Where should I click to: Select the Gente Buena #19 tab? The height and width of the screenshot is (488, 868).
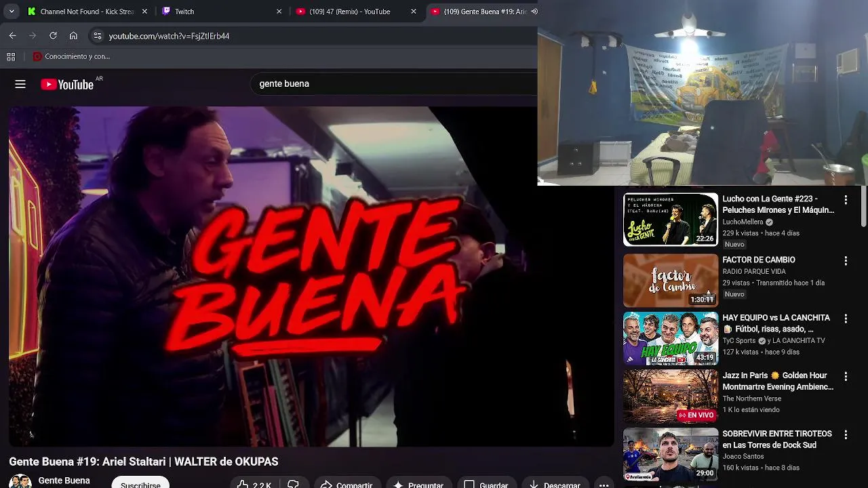tap(481, 12)
